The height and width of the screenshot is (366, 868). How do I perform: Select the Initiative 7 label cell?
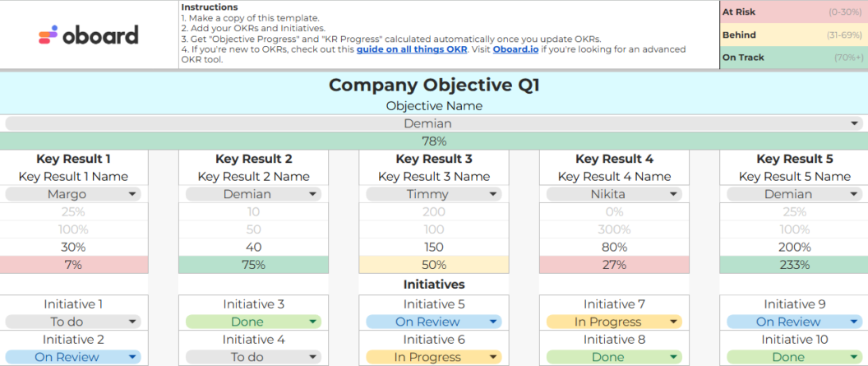pos(615,304)
